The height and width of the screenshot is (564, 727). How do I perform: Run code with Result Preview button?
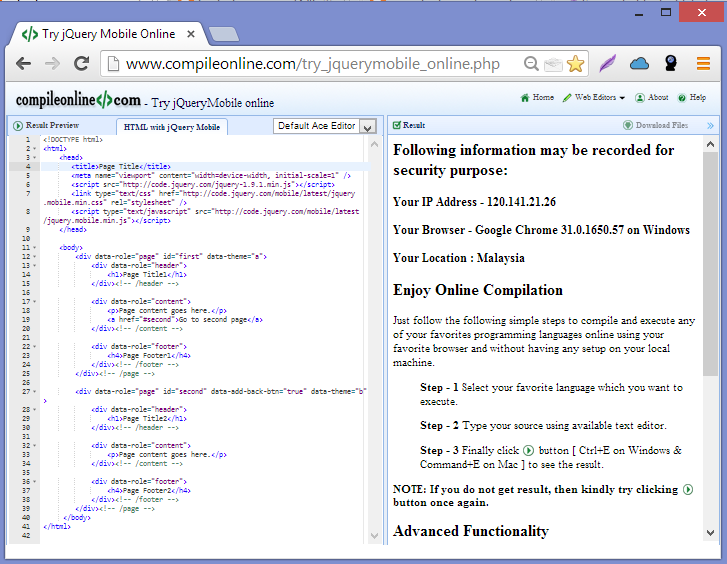coord(46,125)
